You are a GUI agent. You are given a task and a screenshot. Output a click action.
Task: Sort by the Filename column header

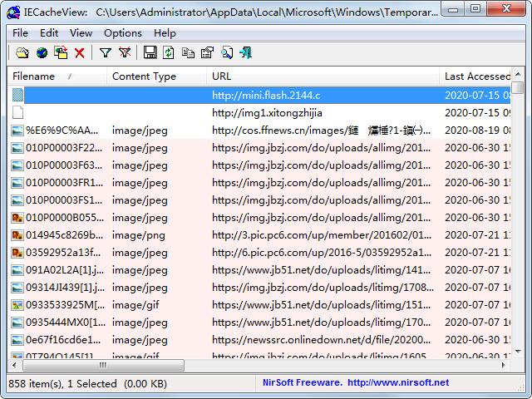[57, 76]
